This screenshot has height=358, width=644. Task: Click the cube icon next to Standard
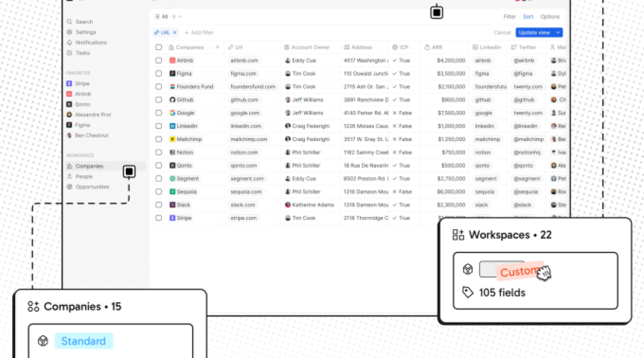tap(43, 341)
